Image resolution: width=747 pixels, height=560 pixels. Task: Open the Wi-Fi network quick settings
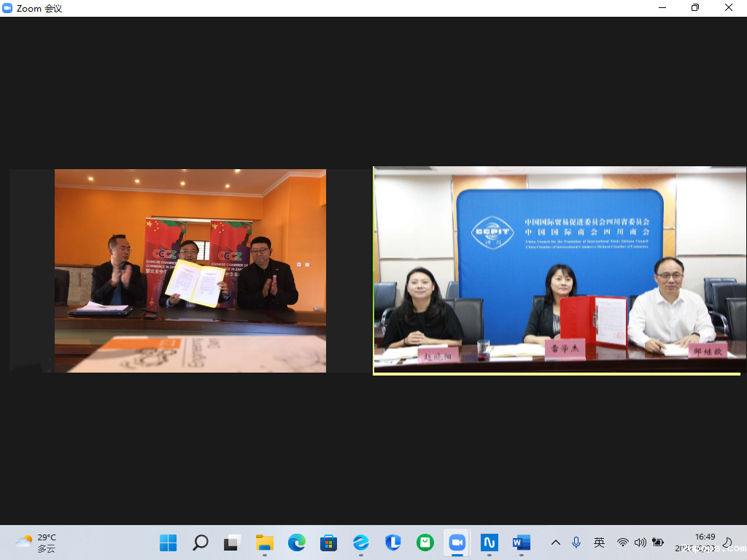coord(622,542)
